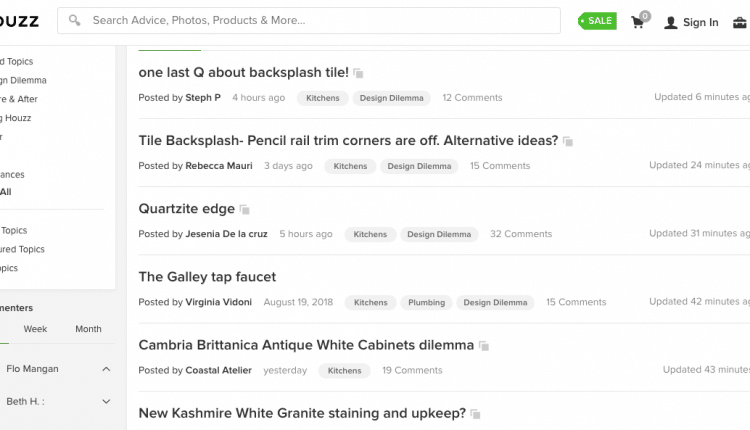
Task: Select Design Dilemma tag on Quartzite edge
Action: (439, 234)
